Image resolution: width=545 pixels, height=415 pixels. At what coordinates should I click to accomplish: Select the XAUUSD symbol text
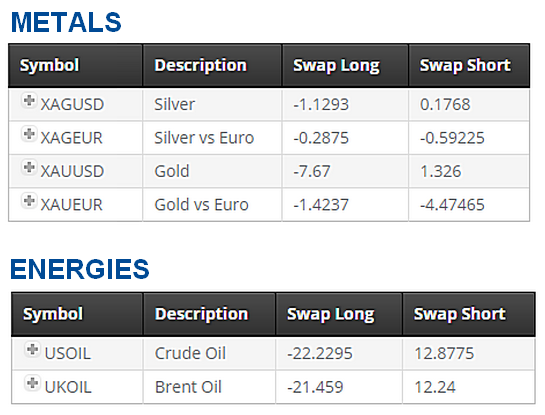pos(72,171)
